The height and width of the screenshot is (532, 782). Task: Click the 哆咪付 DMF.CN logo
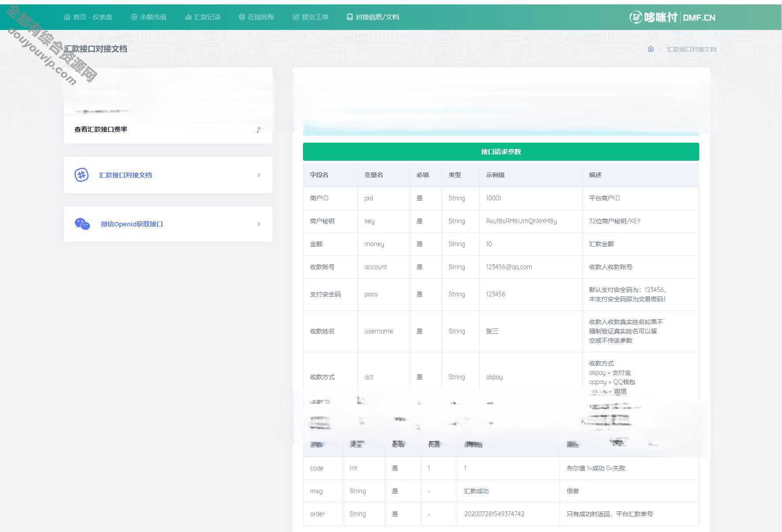[x=672, y=17]
